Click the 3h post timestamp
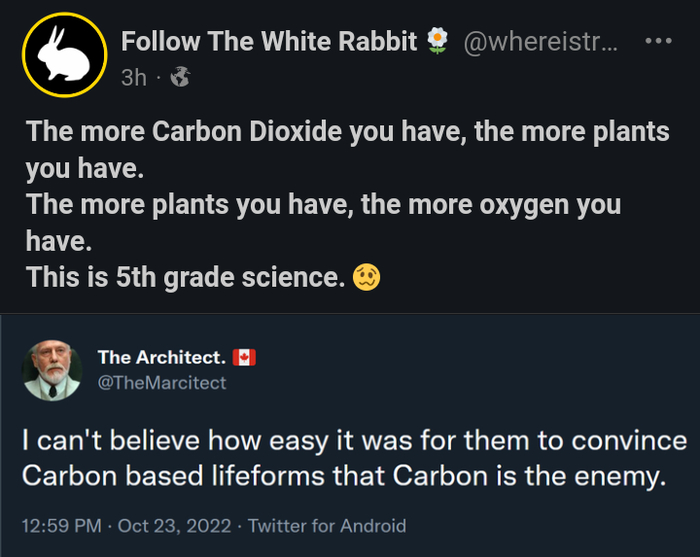 (133, 76)
